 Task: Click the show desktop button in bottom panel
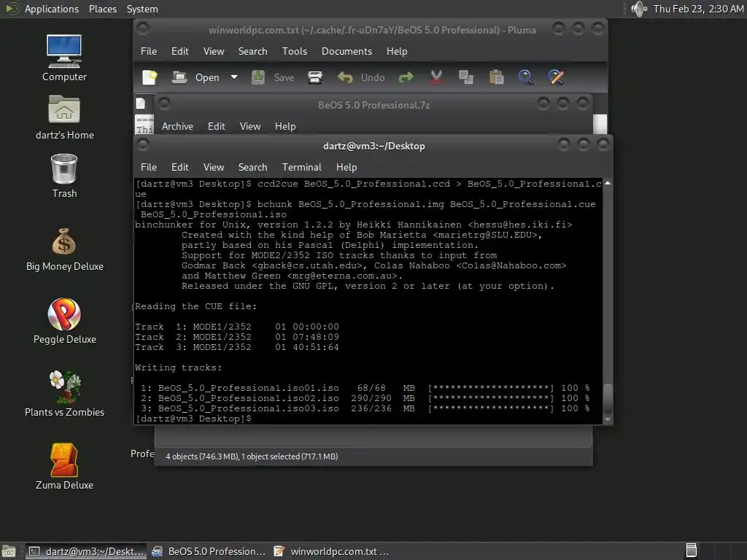pyautogui.click(x=9, y=551)
